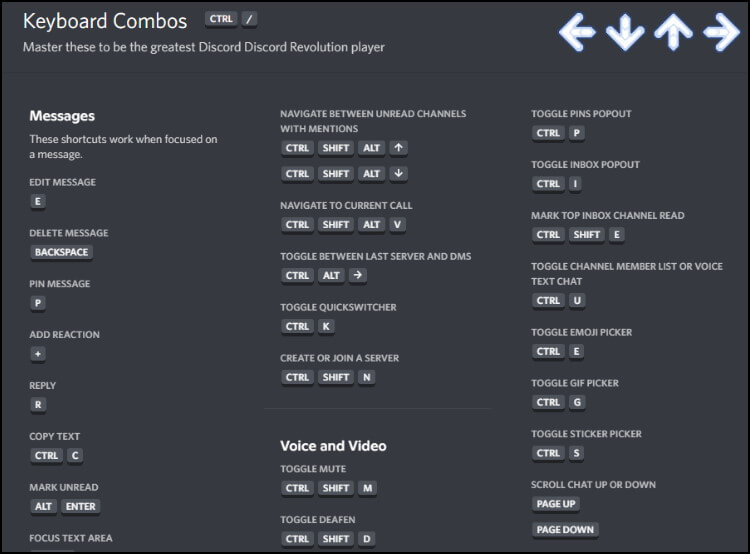Click the BACKSPACE key under Delete Message
The height and width of the screenshot is (554, 750).
point(61,252)
